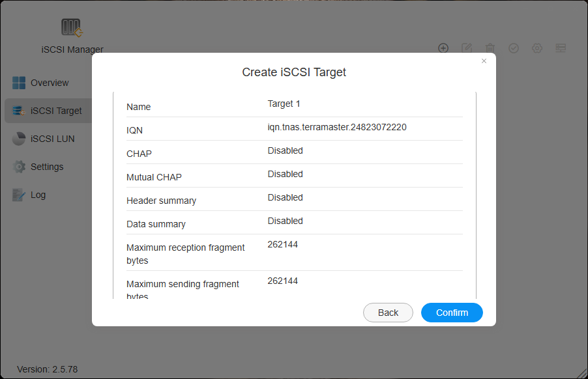
Task: Click the Overview grid icon in sidebar
Action: 19,83
